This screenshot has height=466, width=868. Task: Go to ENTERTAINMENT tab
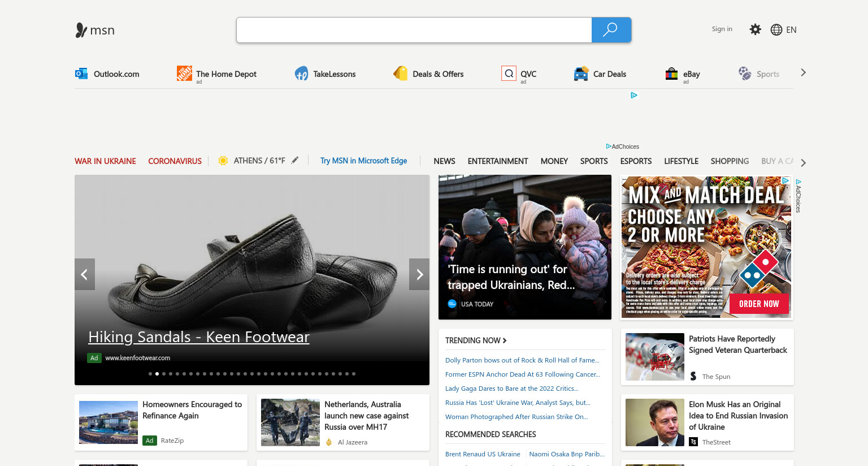tap(498, 161)
